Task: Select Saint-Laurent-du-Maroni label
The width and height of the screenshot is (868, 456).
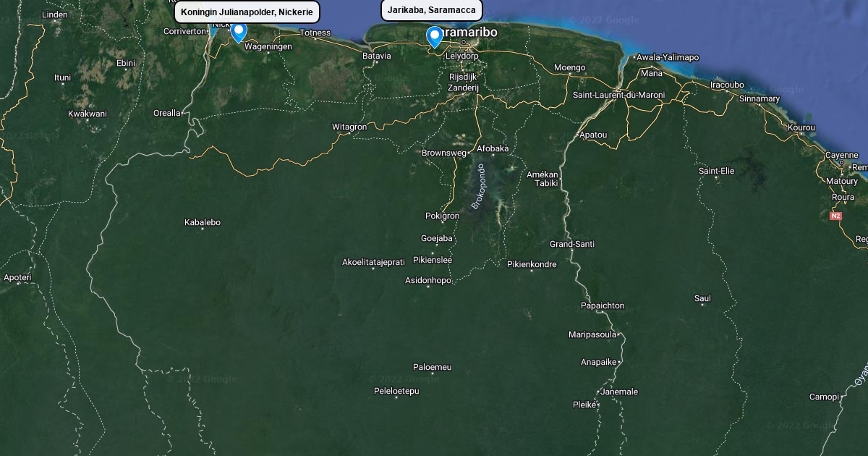Action: click(618, 95)
